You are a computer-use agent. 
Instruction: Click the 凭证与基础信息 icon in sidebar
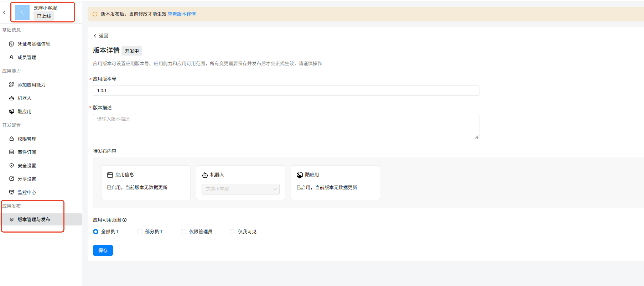point(11,44)
